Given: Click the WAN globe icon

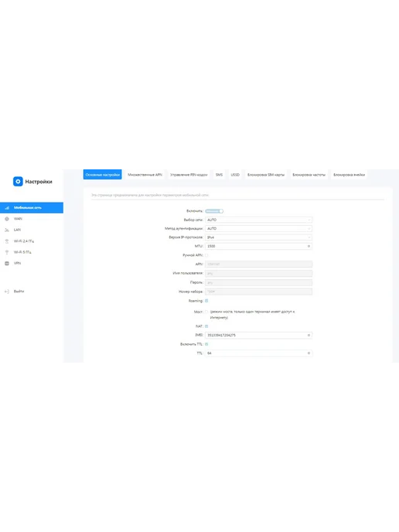Looking at the screenshot, I should (7, 219).
